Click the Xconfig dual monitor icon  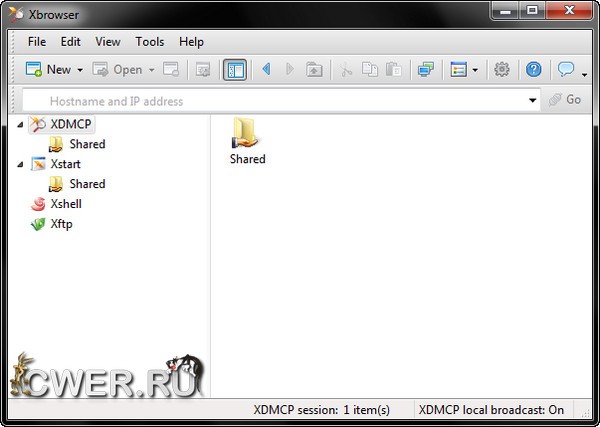point(426,70)
